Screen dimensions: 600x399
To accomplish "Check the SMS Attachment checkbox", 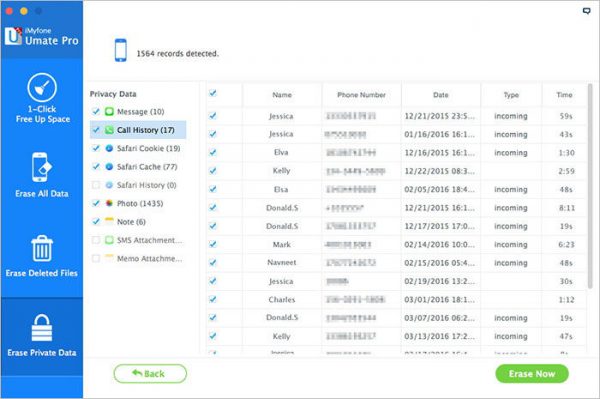I will point(96,240).
